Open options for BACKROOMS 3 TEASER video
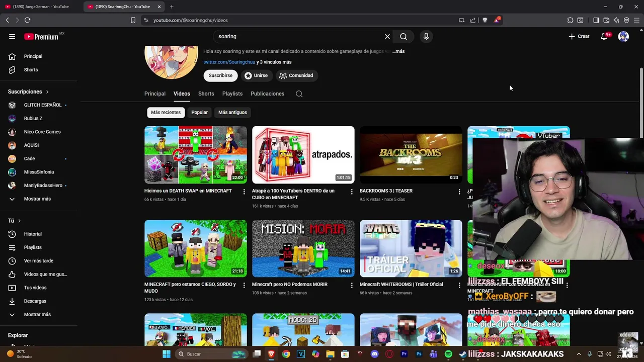Image resolution: width=644 pixels, height=362 pixels. (459, 192)
